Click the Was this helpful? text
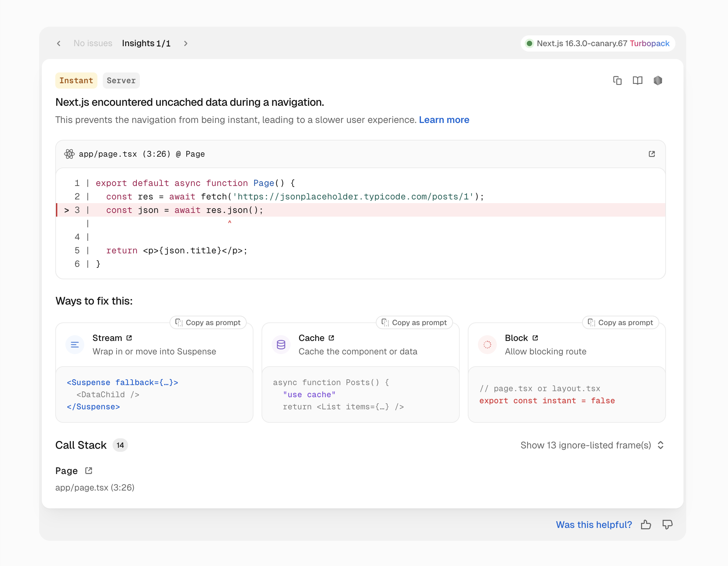This screenshot has width=728, height=566. [594, 525]
